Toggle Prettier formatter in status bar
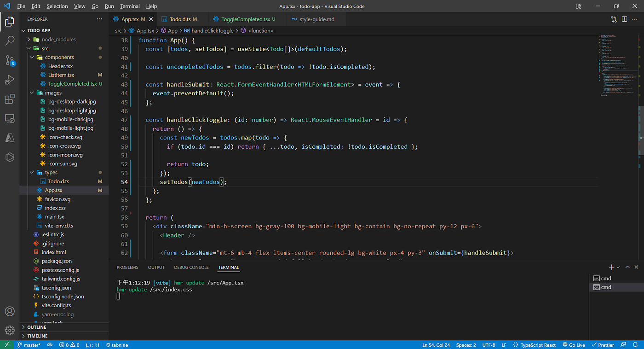This screenshot has height=349, width=644. click(x=603, y=345)
